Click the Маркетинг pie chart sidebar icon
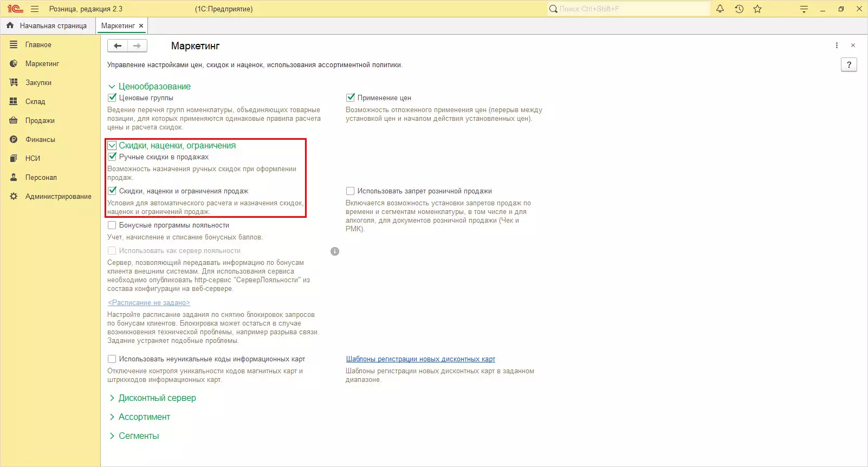868x467 pixels. point(14,64)
